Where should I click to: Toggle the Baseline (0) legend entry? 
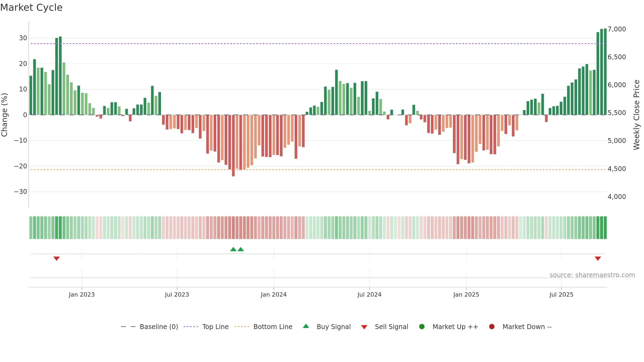tap(149, 327)
